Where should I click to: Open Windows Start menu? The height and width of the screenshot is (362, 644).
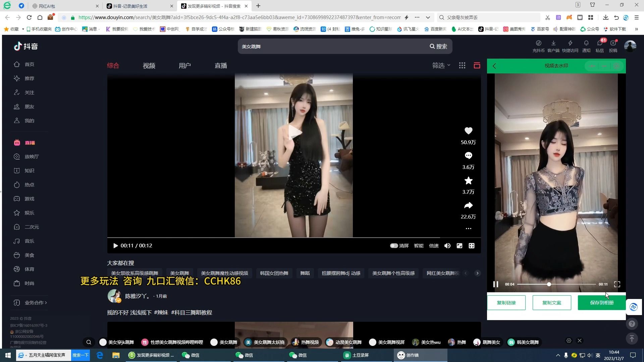point(8,355)
